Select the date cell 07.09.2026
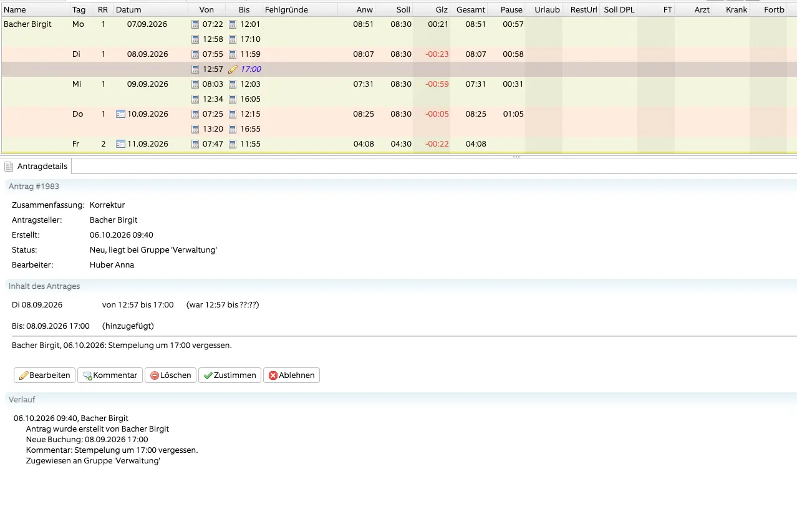797x532 pixels. point(147,24)
